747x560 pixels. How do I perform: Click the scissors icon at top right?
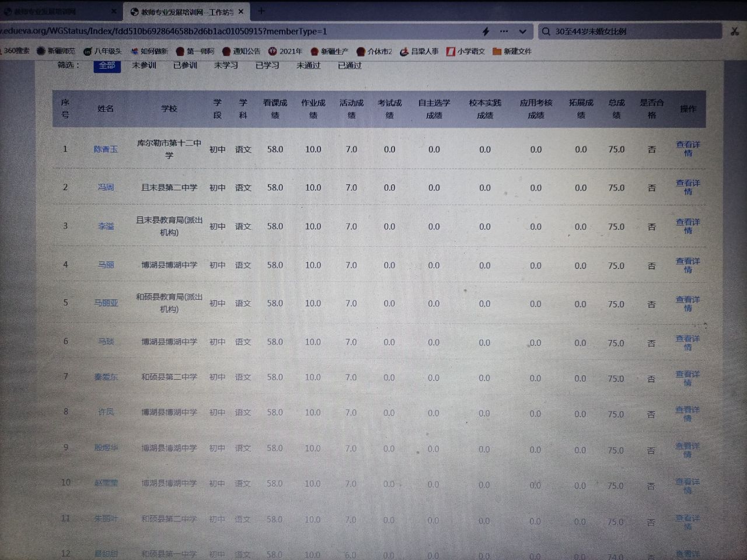(735, 32)
